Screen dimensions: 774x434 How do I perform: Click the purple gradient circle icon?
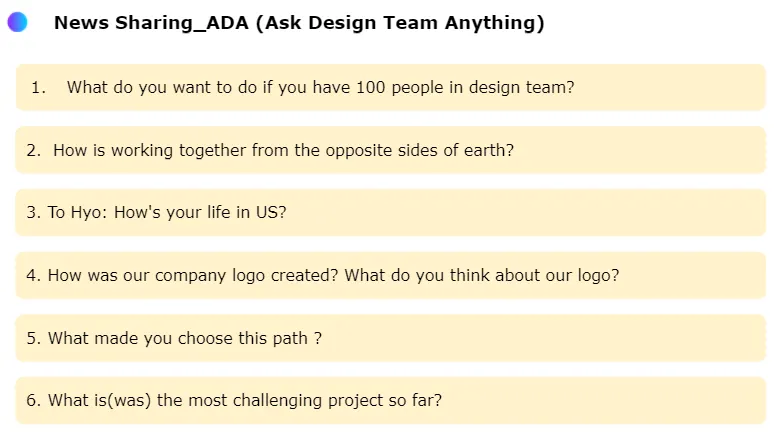[17, 23]
